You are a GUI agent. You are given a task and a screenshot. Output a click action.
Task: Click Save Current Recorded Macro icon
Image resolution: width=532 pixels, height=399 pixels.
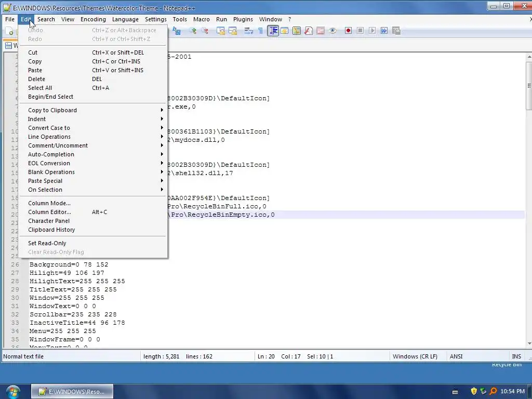pos(396,31)
